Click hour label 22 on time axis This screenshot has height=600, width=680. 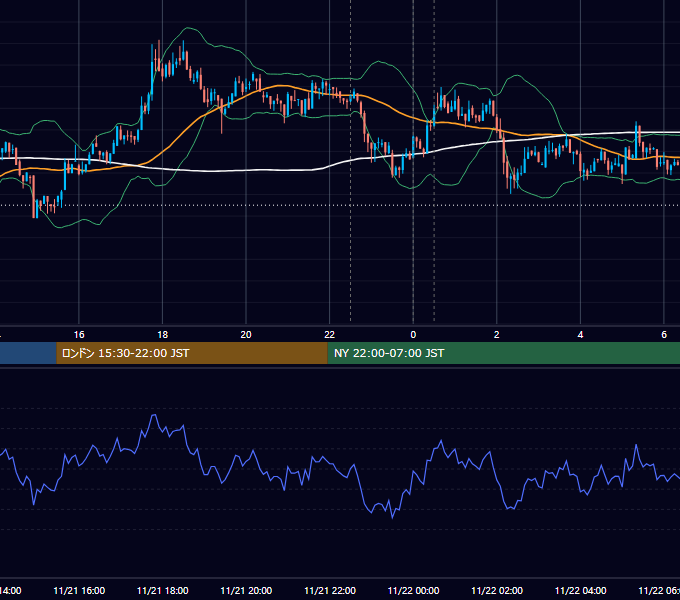(x=330, y=334)
